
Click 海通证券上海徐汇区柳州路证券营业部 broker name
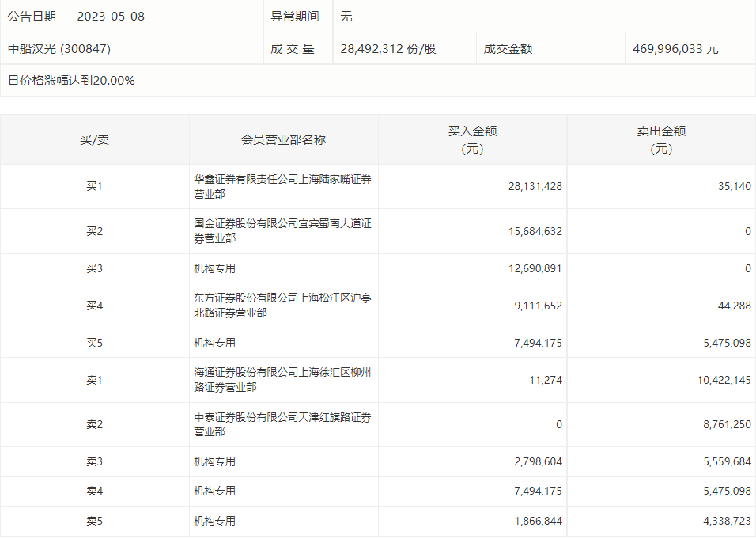[282, 380]
